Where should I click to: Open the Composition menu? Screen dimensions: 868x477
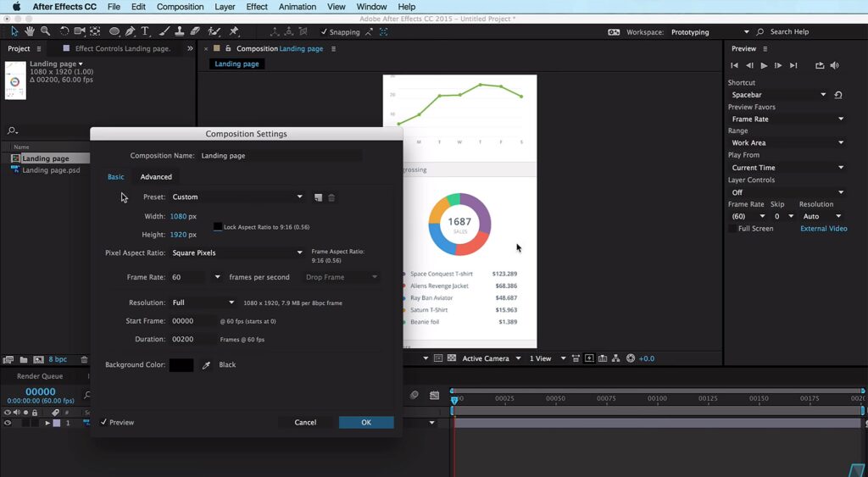pyautogui.click(x=180, y=7)
